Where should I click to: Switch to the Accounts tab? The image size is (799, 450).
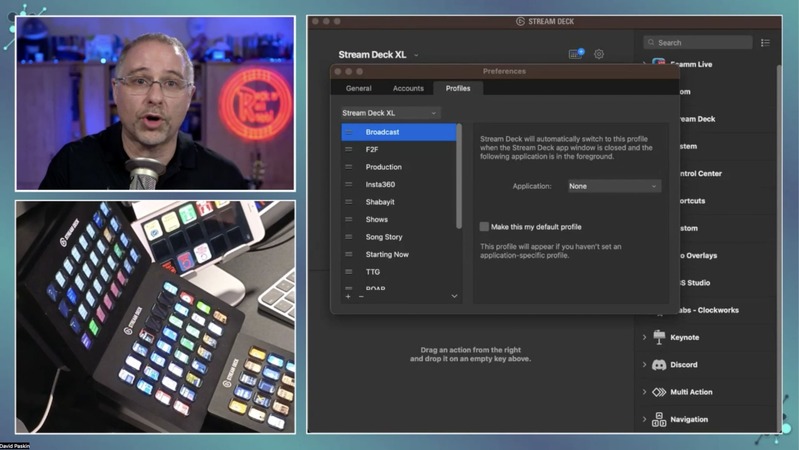pos(408,88)
